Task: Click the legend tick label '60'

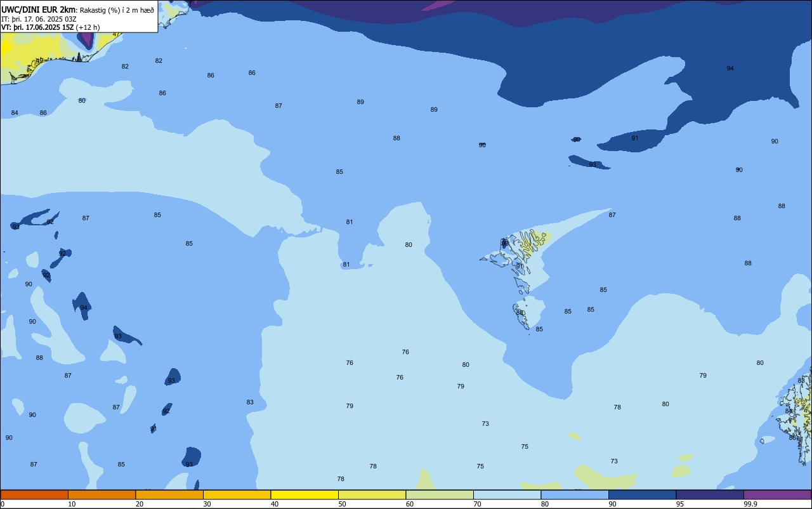Action: [410, 504]
